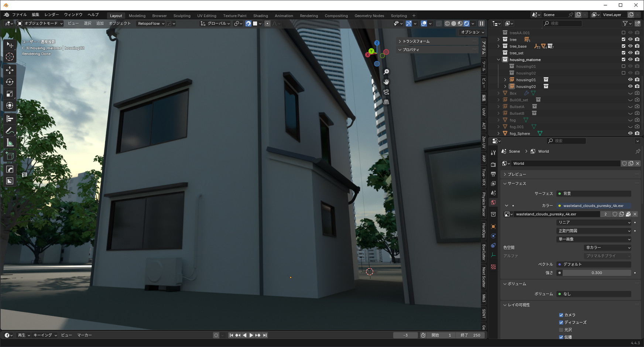Enable the 光沢 ray visibility checkbox

(x=561, y=330)
